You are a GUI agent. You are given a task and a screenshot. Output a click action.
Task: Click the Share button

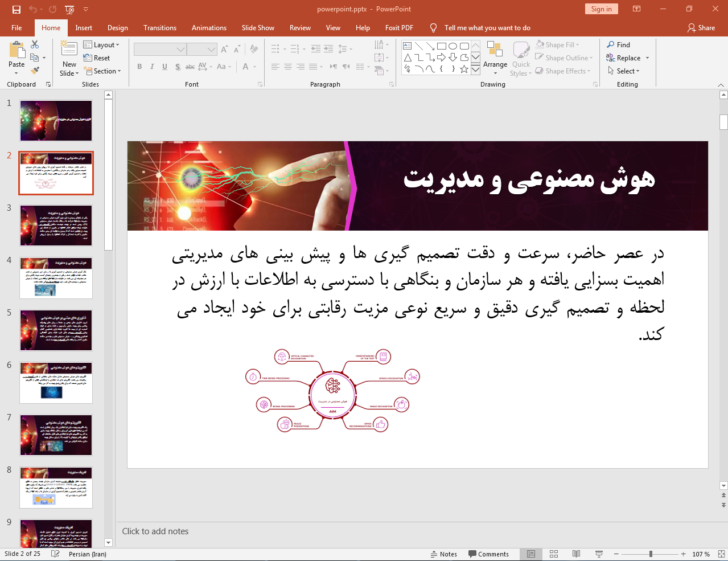(x=701, y=28)
